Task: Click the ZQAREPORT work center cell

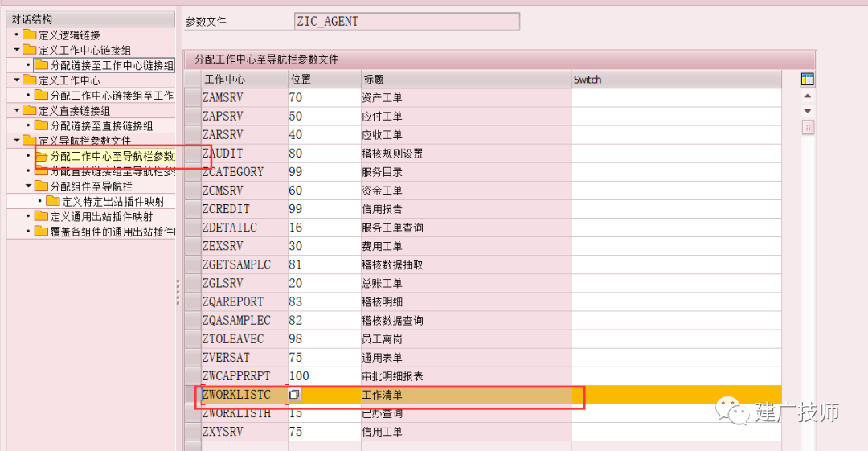Action: 244,302
